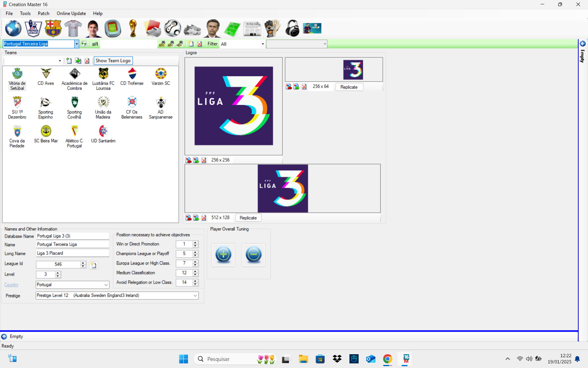The width and height of the screenshot is (588, 368).
Task: Export the 256 x 256 logo image
Action: pos(196,160)
